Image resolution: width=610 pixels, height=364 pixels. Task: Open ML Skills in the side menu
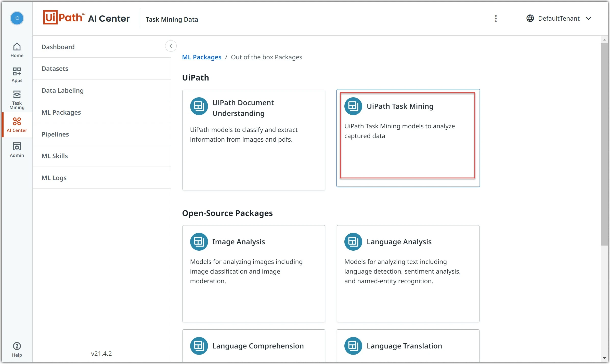point(102,156)
